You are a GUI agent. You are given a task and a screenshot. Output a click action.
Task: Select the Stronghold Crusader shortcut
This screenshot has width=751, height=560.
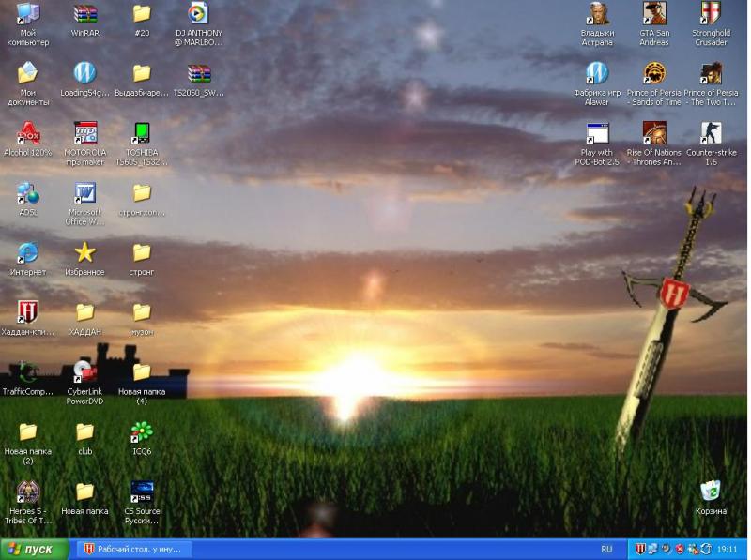click(x=711, y=14)
